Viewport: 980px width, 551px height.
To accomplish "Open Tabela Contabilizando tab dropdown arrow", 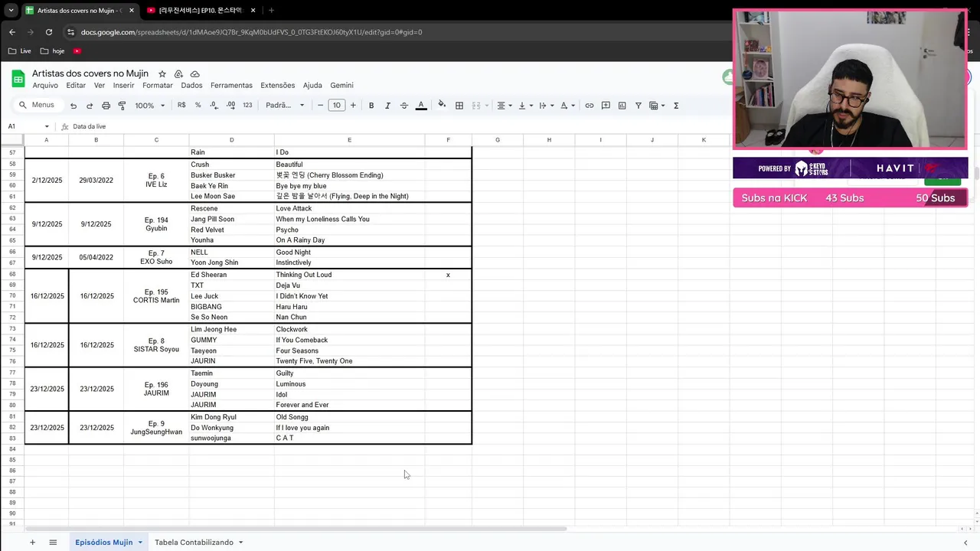I will tap(240, 542).
